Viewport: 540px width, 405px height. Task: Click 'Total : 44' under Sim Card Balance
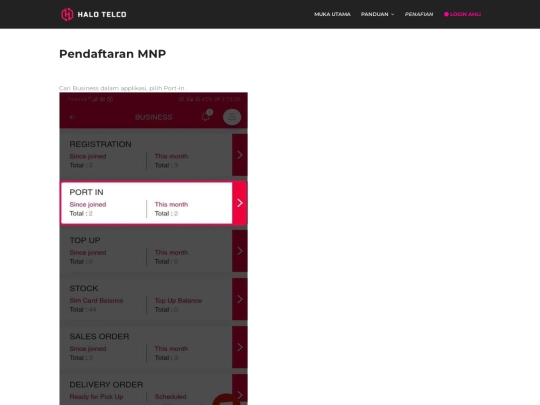[83, 310]
